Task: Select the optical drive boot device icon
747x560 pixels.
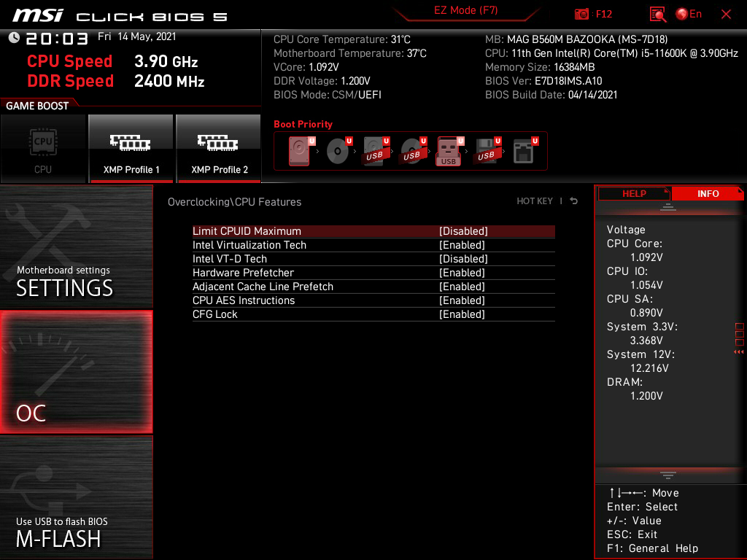Action: click(x=338, y=151)
